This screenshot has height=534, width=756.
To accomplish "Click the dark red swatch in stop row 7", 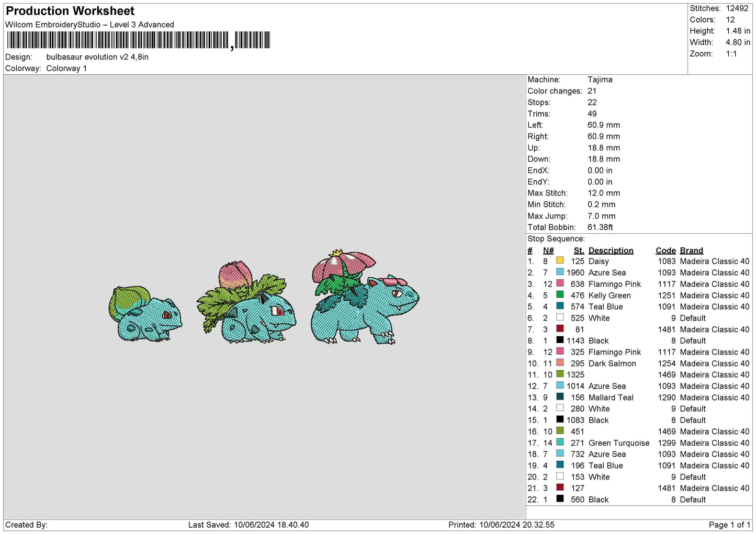I will 560,328.
